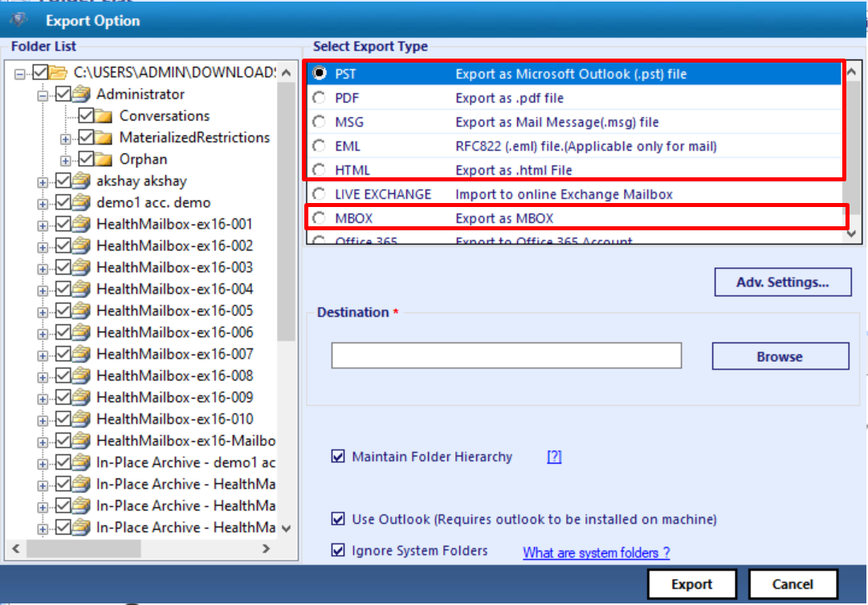Expand the HealthMailbox-ex16-001 node
Viewport: 868px width, 605px height.
click(43, 225)
